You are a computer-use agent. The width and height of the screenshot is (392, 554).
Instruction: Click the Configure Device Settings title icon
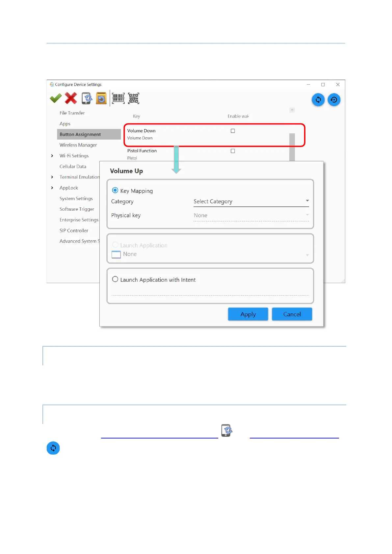52,84
